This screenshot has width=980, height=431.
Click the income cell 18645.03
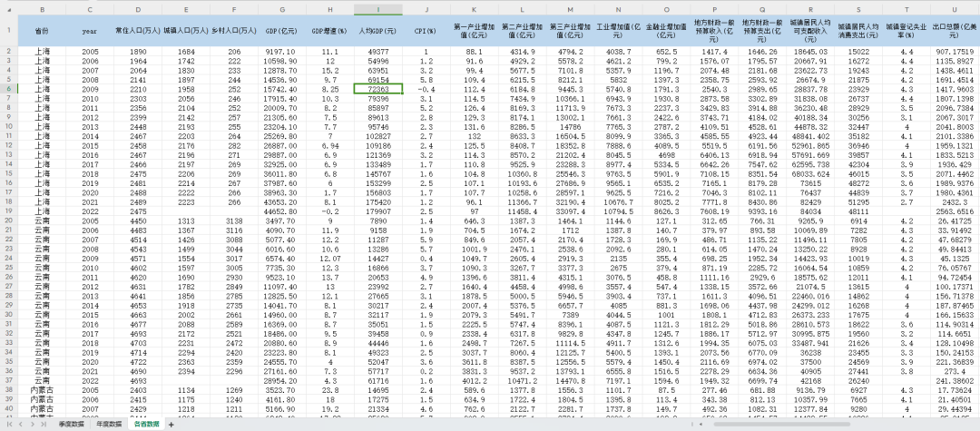point(810,51)
